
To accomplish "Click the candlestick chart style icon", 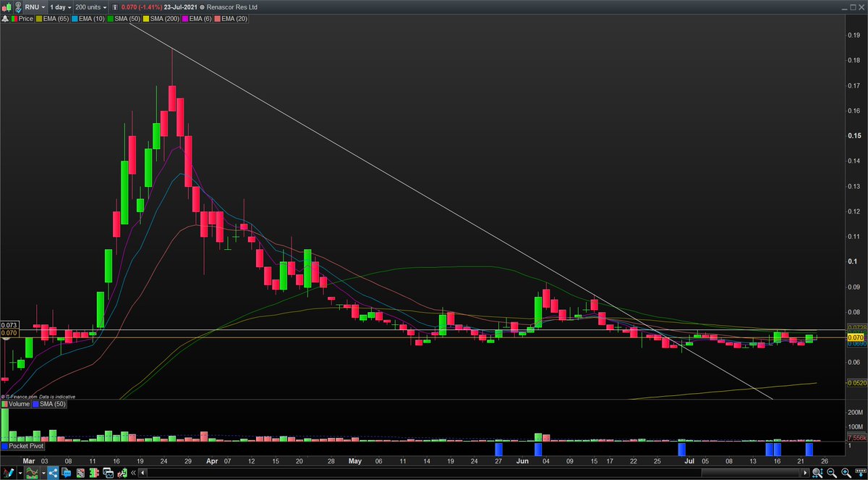I will (x=7, y=7).
